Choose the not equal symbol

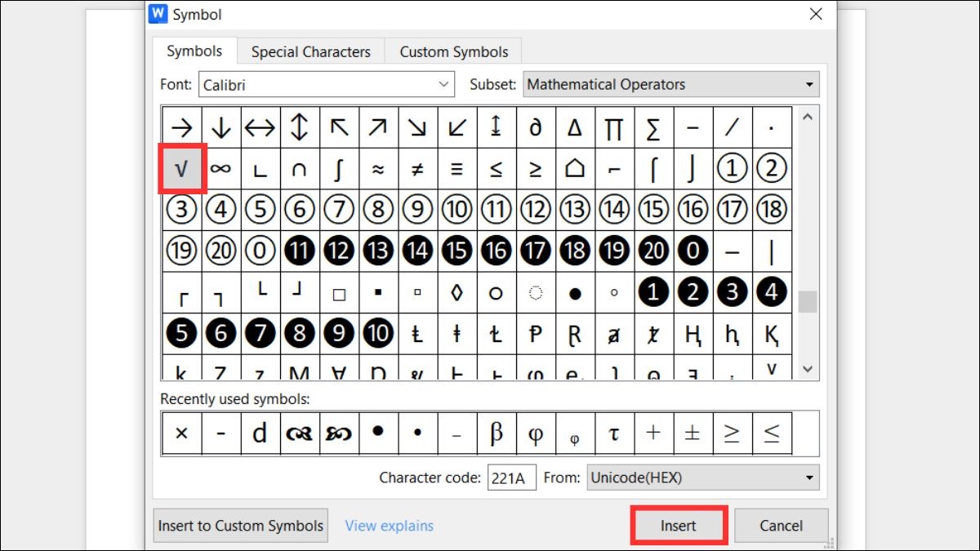tap(417, 169)
